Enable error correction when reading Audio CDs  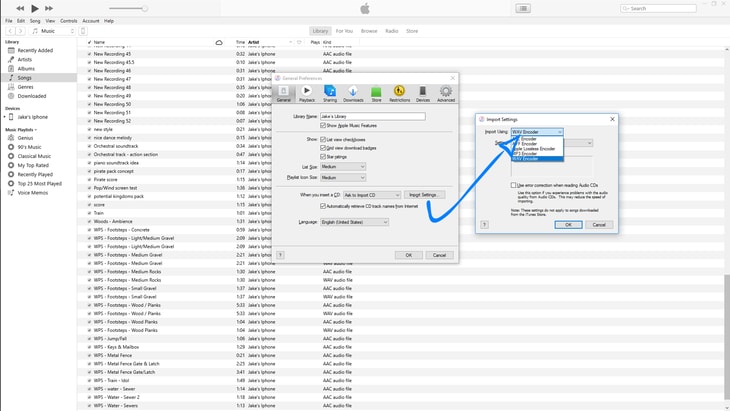point(514,185)
